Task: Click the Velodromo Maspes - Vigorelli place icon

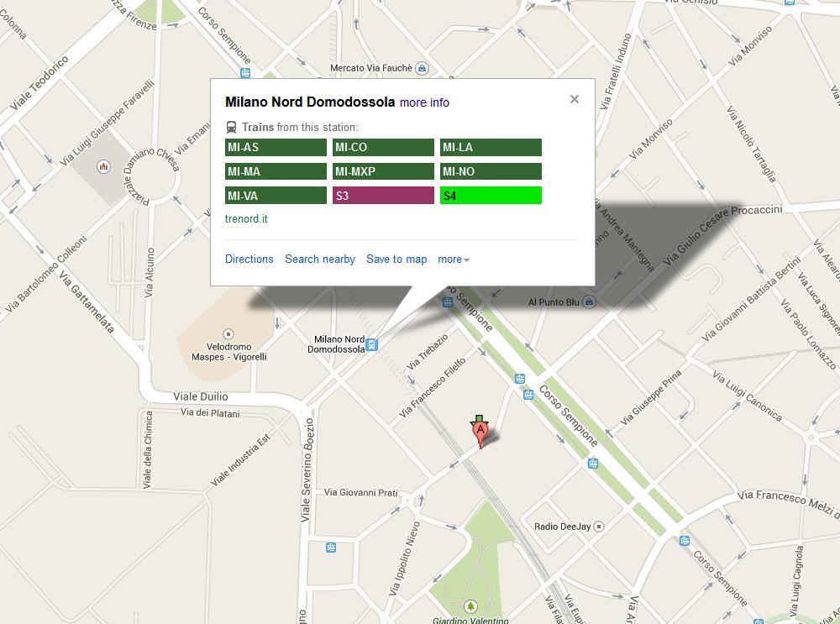Action: coord(228,334)
